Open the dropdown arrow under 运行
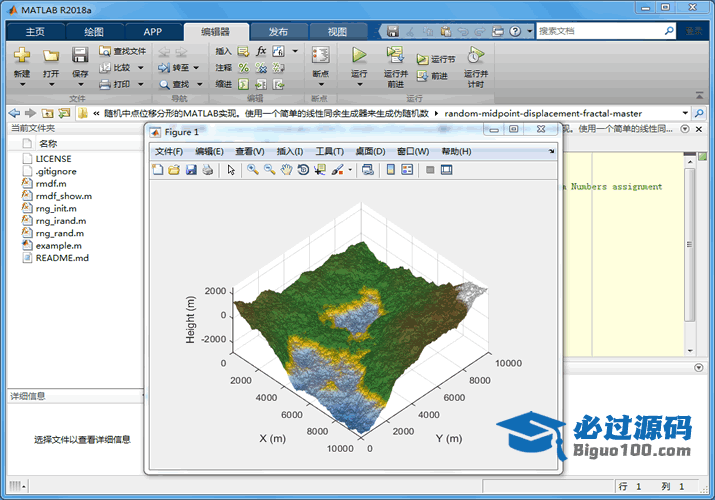 point(359,84)
